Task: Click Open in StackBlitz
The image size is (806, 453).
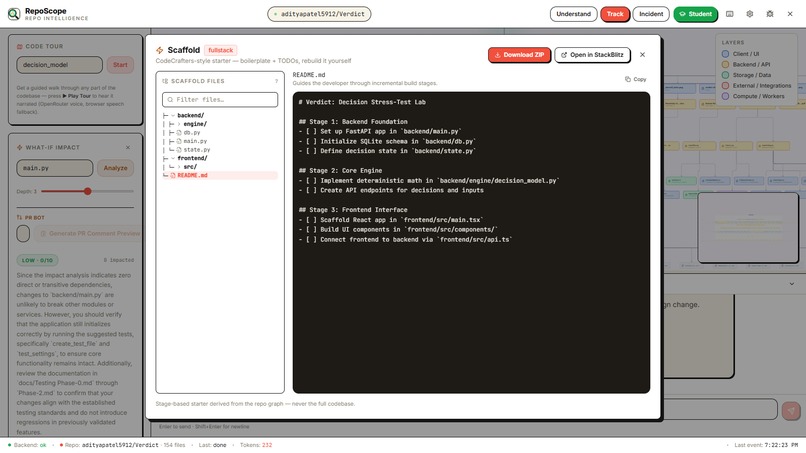Action: point(592,55)
